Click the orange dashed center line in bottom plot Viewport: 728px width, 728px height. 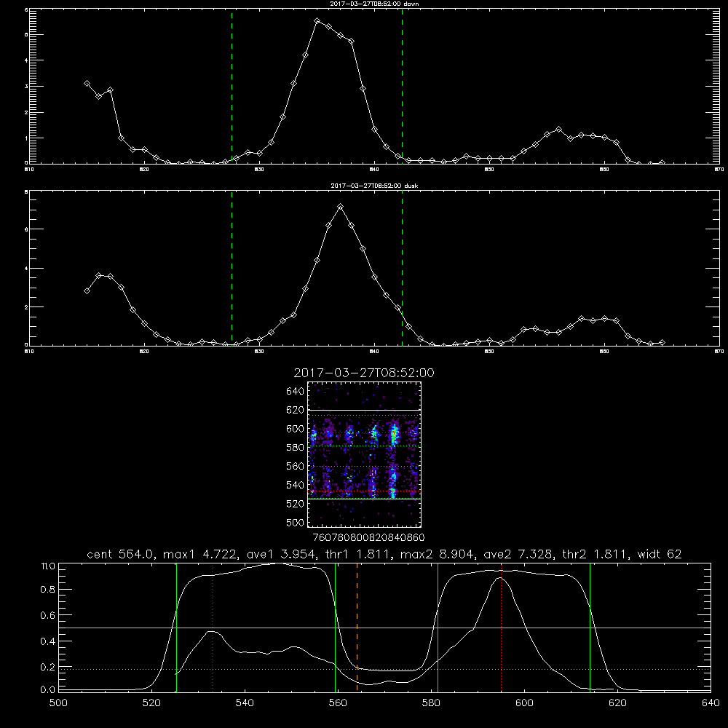(357, 627)
